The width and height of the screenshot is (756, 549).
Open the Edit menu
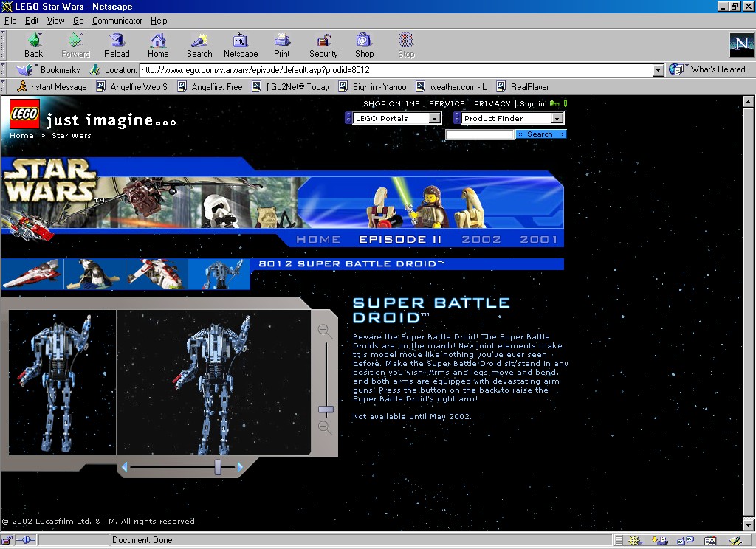click(x=32, y=21)
